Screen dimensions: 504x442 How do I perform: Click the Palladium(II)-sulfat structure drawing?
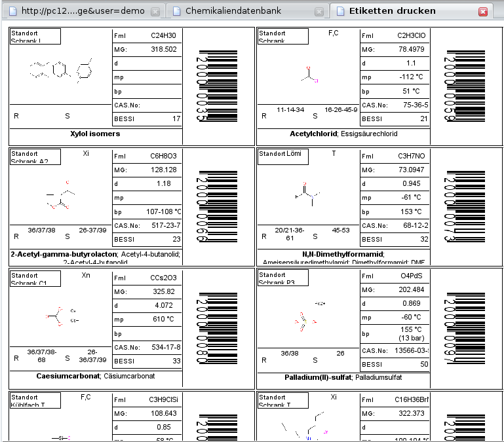click(x=310, y=317)
